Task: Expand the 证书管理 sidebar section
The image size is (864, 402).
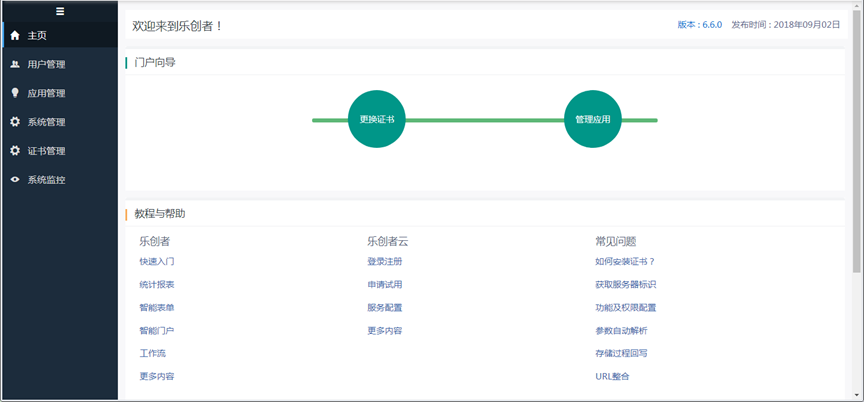Action: point(46,151)
